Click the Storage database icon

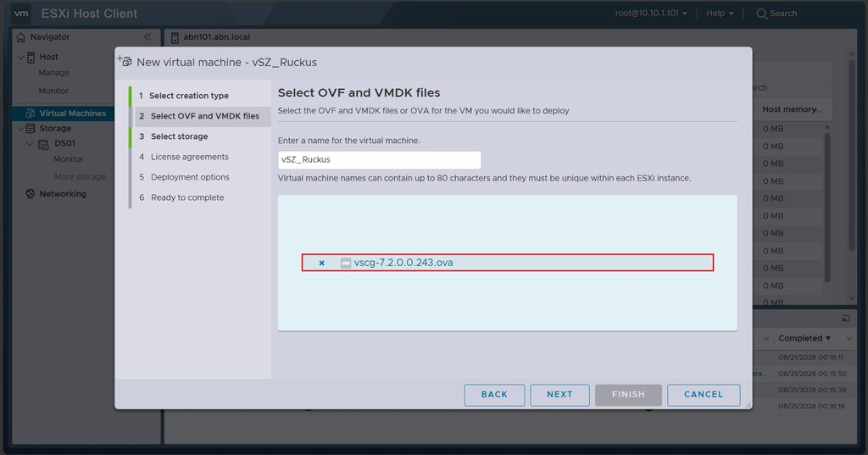[31, 129]
